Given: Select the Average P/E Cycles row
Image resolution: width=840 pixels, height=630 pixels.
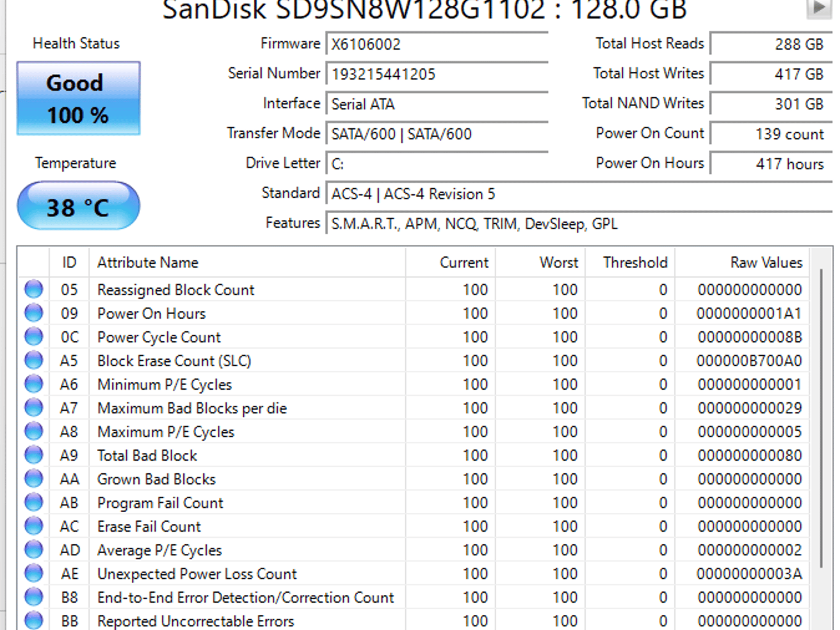Looking at the screenshot, I should 413,550.
